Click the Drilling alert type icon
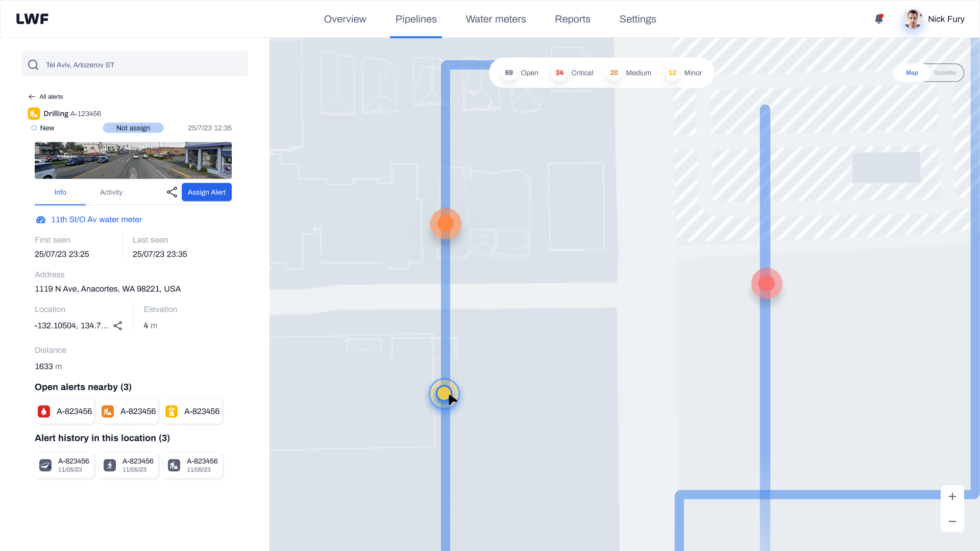Image resolution: width=980 pixels, height=551 pixels. [x=34, y=113]
